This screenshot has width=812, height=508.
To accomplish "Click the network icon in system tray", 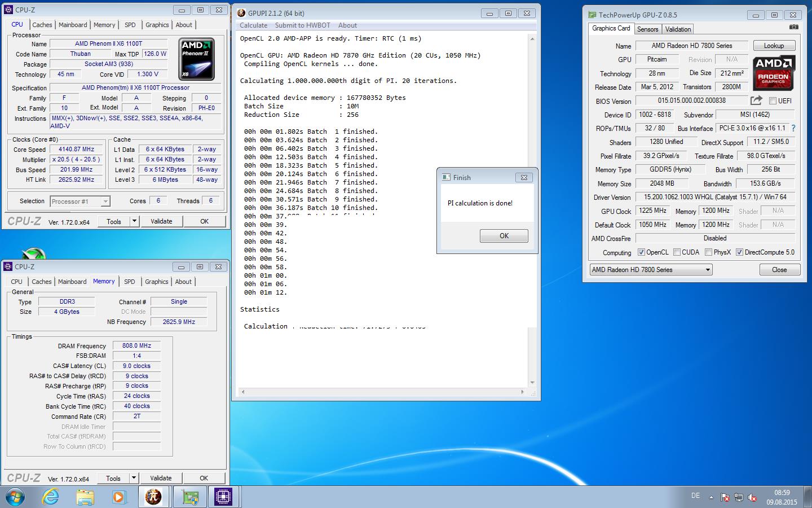I will (x=738, y=497).
